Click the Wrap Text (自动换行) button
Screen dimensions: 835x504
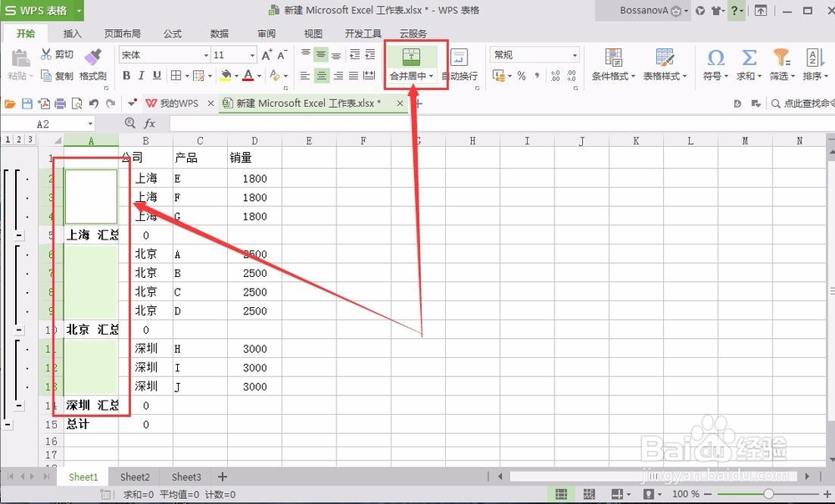[459, 65]
